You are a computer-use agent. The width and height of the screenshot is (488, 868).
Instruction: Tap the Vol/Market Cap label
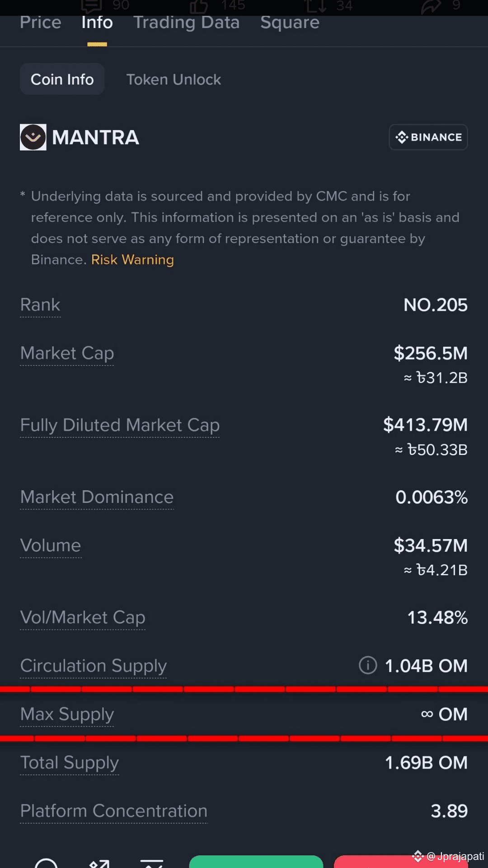pos(83,617)
